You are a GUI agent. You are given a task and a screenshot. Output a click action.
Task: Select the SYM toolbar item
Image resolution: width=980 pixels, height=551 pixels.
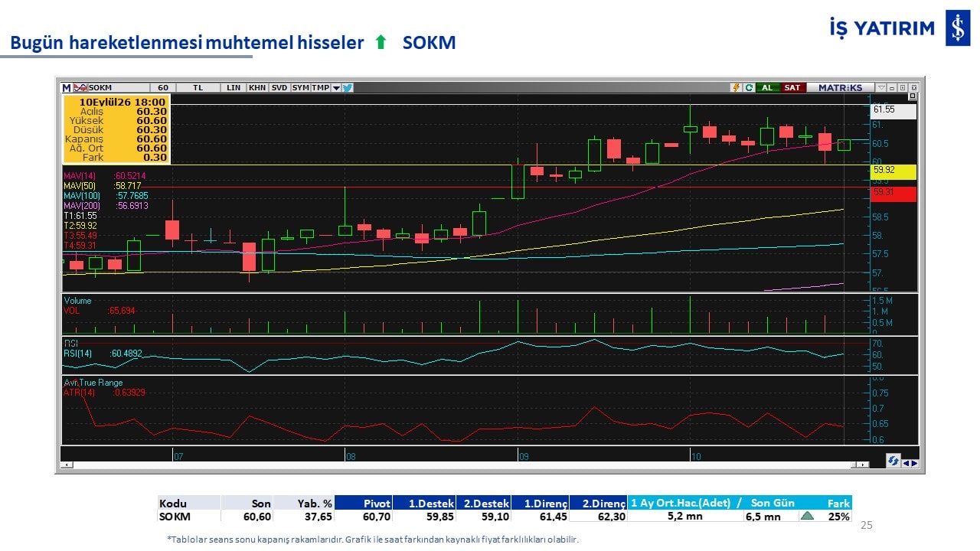(300, 88)
